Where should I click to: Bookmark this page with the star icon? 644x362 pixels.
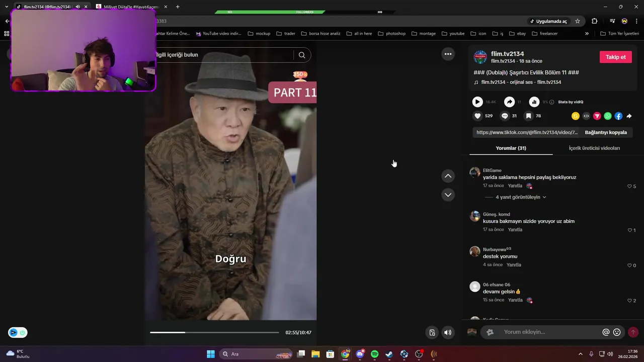tap(578, 21)
